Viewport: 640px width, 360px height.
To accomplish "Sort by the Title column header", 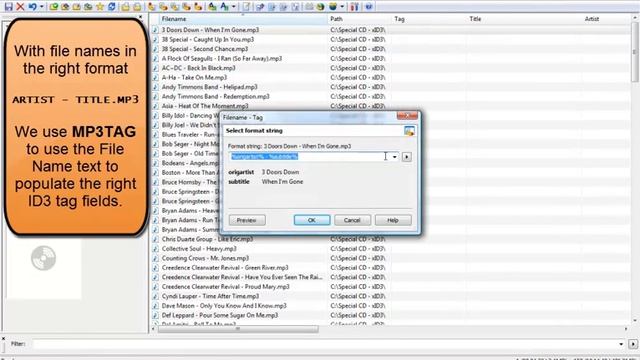I will [524, 19].
